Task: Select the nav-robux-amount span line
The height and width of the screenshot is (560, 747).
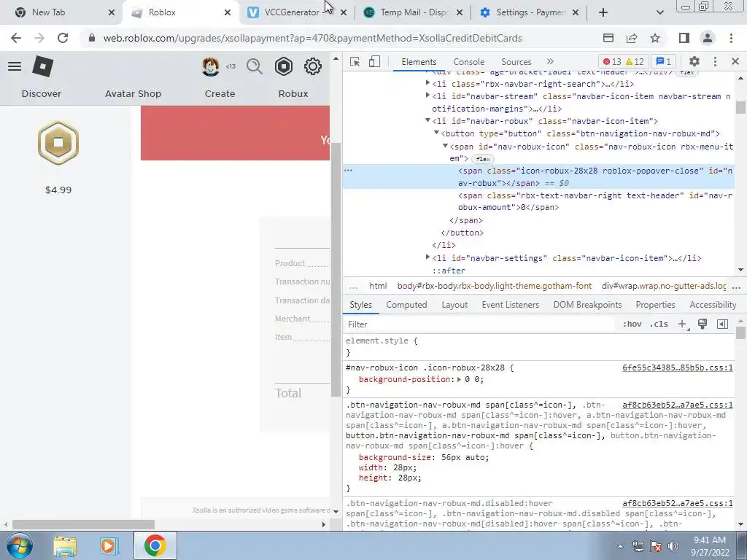Action: (x=595, y=201)
